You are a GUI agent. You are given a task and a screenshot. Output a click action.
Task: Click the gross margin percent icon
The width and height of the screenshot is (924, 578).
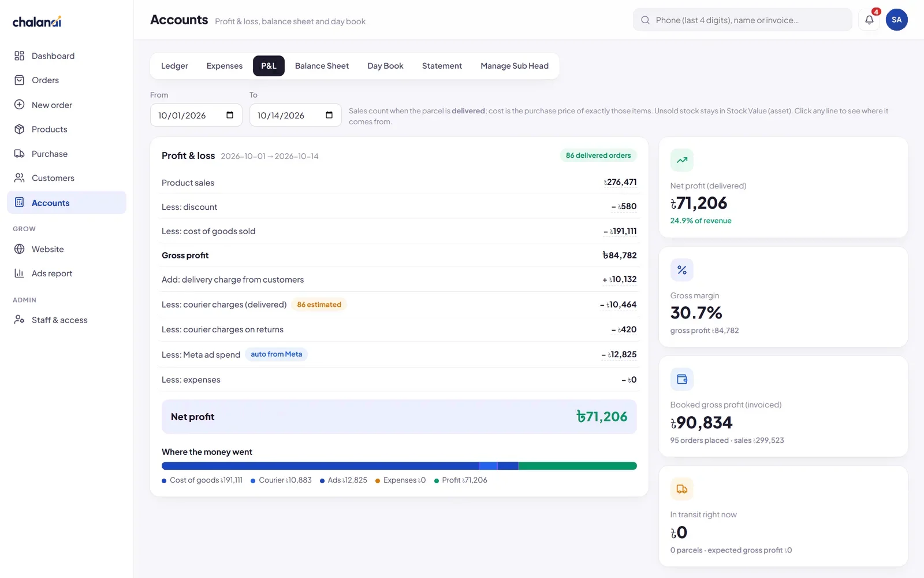(682, 270)
